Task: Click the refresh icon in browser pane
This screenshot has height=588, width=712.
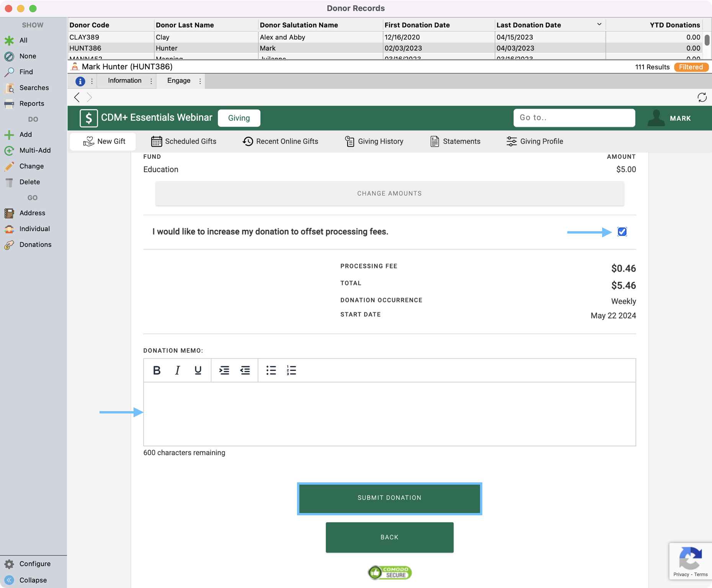Action: 702,97
